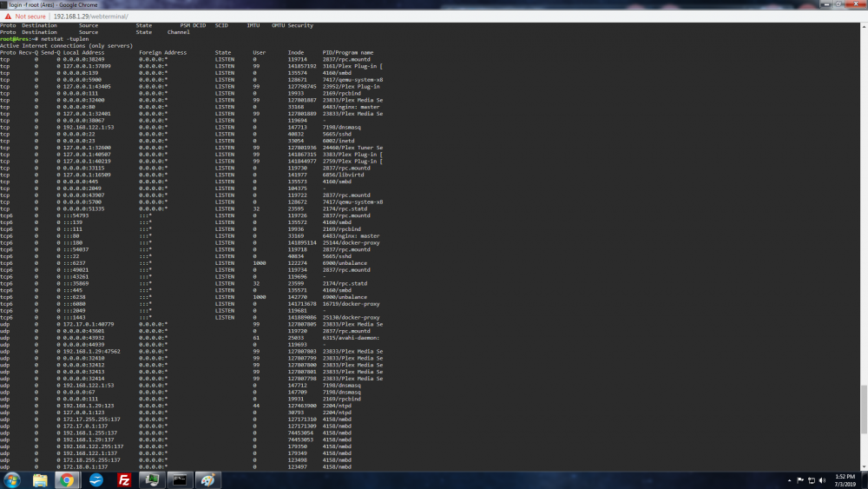Screen dimensions: 868x489
Task: Switch to the Paint taskbar icon
Action: click(x=208, y=480)
